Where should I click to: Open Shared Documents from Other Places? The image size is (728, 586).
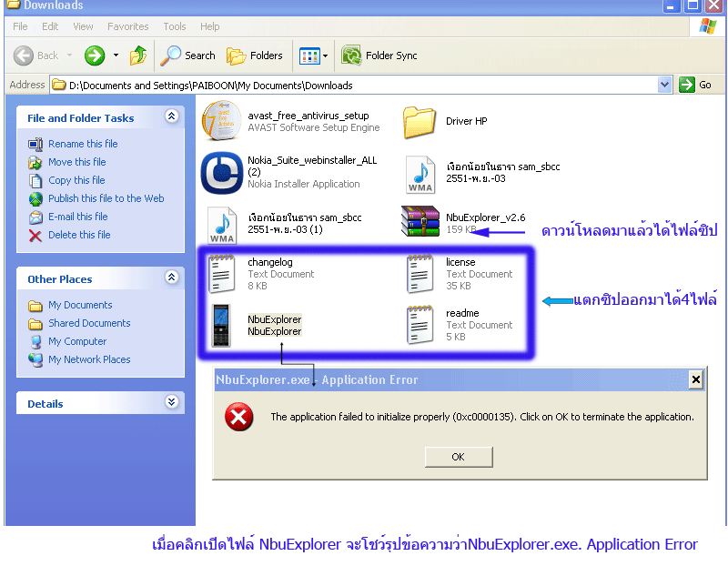click(x=89, y=323)
